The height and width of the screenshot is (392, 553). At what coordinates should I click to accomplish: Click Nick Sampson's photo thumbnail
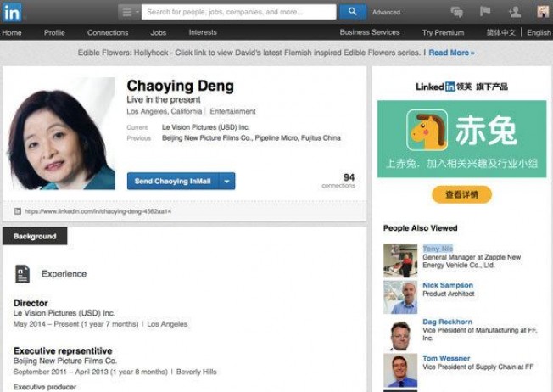tap(400, 297)
